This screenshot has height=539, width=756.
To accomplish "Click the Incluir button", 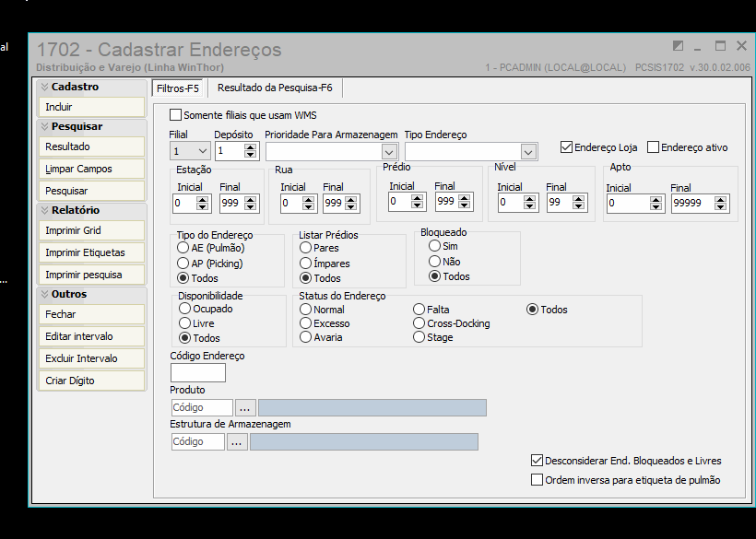I will (x=91, y=107).
